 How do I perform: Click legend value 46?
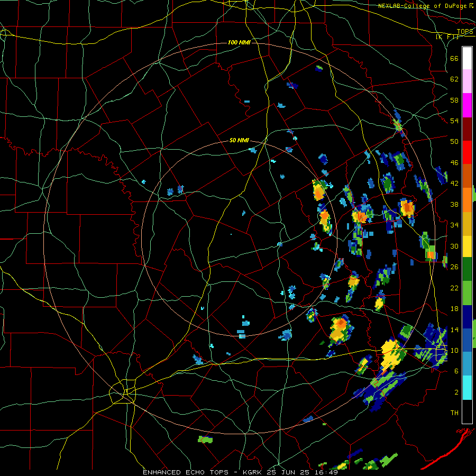pos(454,163)
